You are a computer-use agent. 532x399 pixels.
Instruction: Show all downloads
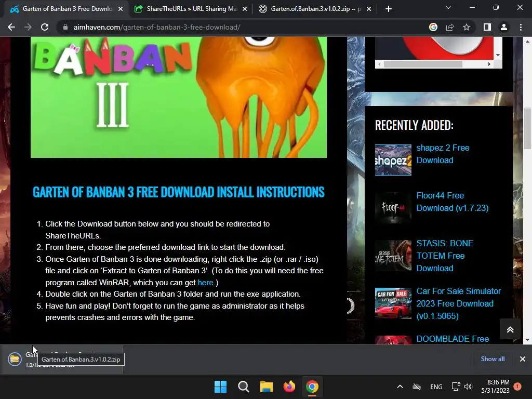[493, 358]
